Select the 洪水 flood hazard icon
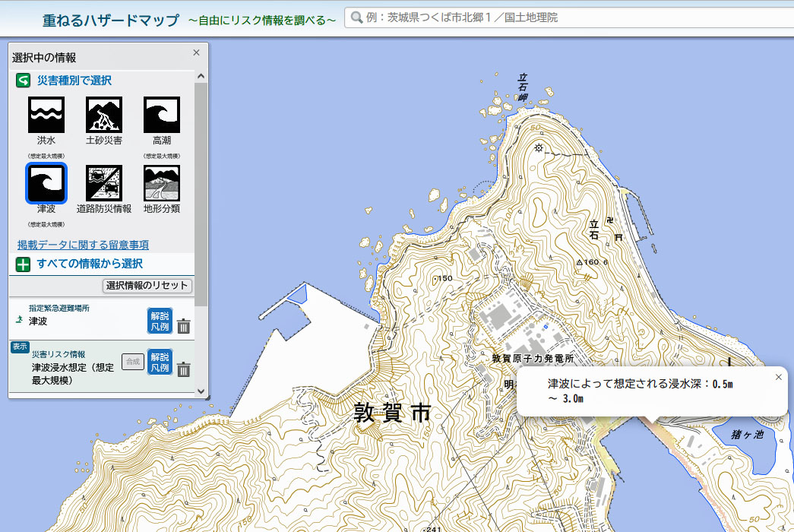794x532 pixels. pyautogui.click(x=46, y=115)
